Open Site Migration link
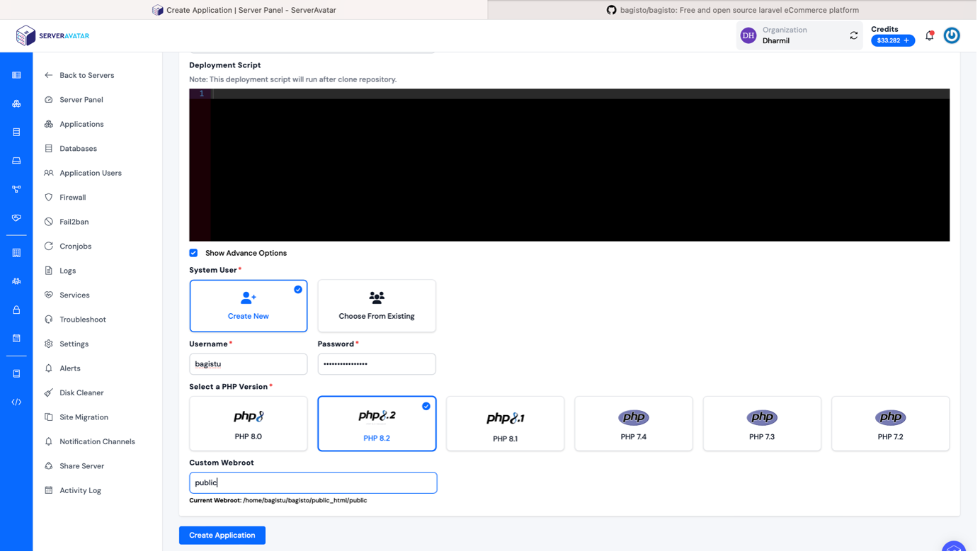Viewport: 980px width, 554px height. coord(84,419)
